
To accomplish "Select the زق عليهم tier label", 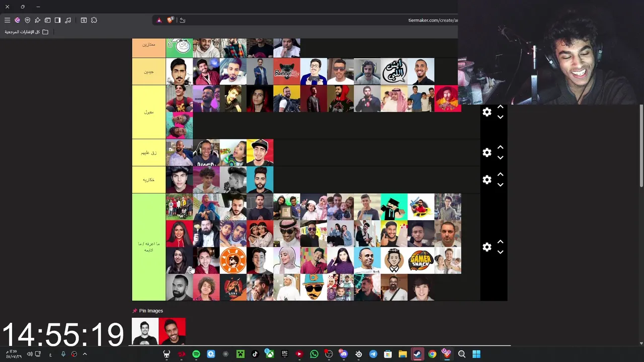I will pyautogui.click(x=148, y=153).
